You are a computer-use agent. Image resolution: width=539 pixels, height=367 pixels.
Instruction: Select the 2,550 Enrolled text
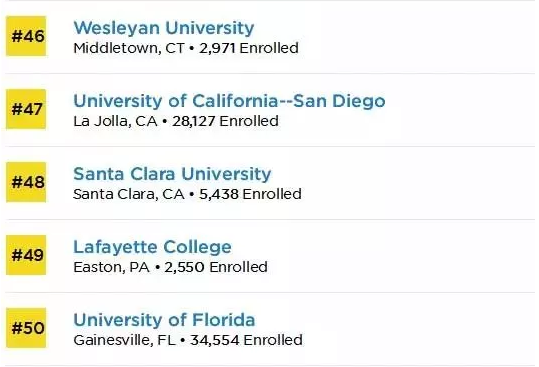click(216, 267)
